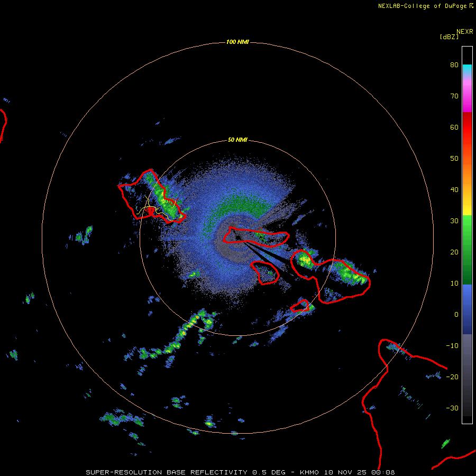Click the 70 dBZ scale value
Image resolution: width=476 pixels, height=476 pixels.
pyautogui.click(x=454, y=96)
